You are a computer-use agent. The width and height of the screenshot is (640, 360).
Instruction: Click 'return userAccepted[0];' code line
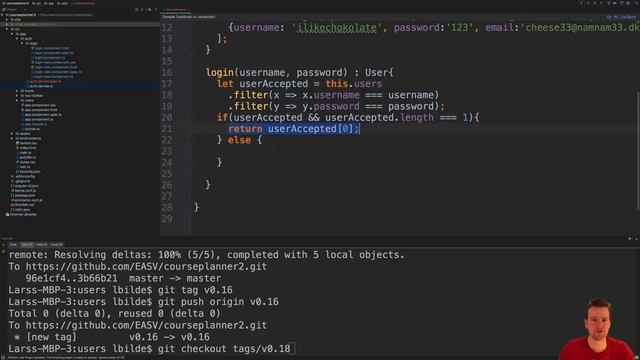[x=294, y=129]
